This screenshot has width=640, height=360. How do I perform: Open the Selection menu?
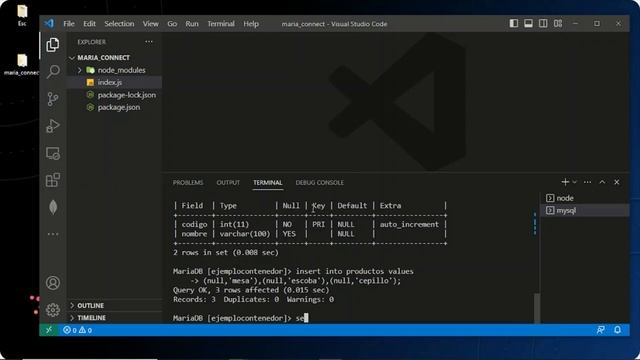(119, 24)
